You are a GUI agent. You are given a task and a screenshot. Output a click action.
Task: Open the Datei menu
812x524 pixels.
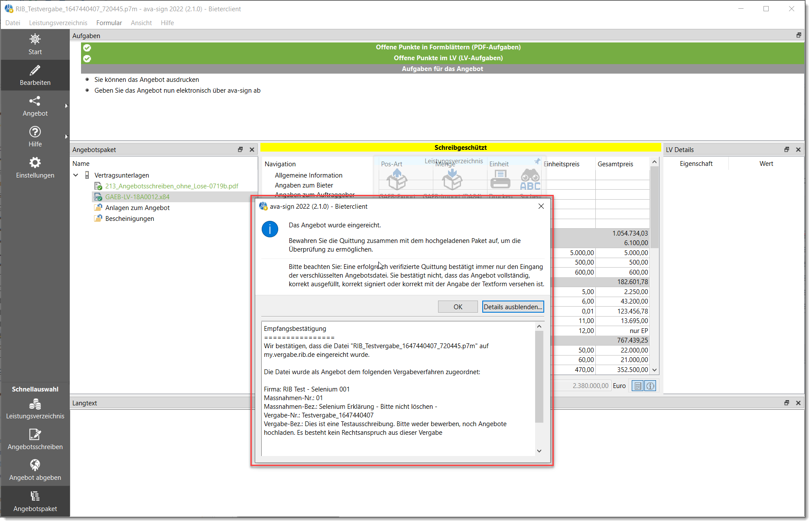(x=13, y=23)
